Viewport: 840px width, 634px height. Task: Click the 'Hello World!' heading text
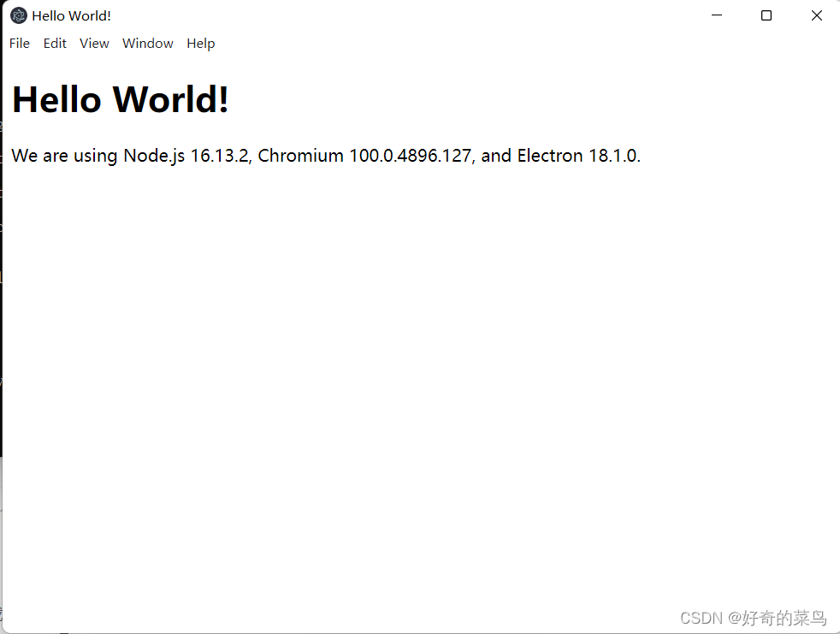[x=120, y=100]
